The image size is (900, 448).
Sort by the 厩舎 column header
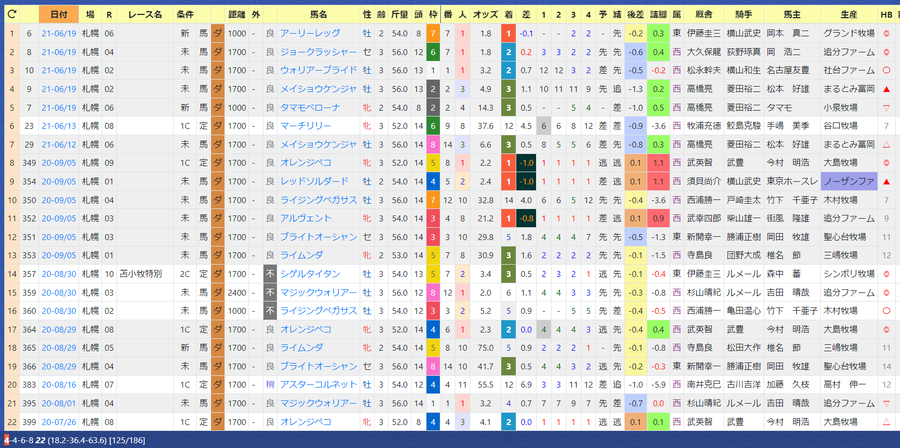coord(703,14)
